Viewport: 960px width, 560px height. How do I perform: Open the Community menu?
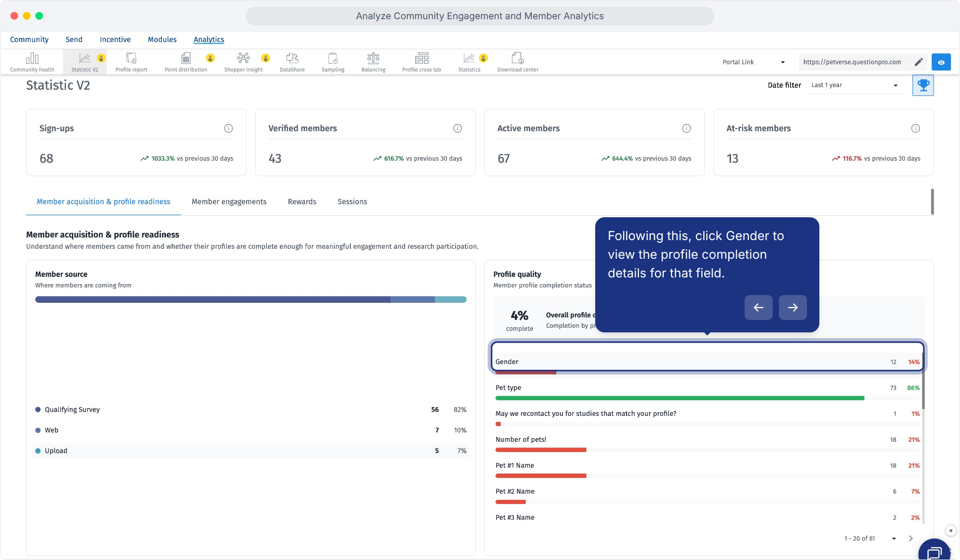click(x=29, y=39)
